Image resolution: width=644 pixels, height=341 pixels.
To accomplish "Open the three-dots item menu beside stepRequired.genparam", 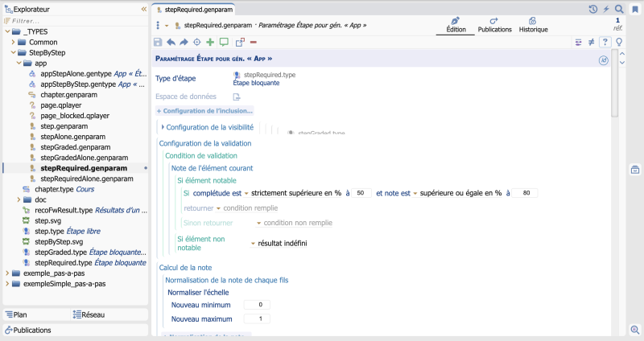I will [158, 26].
